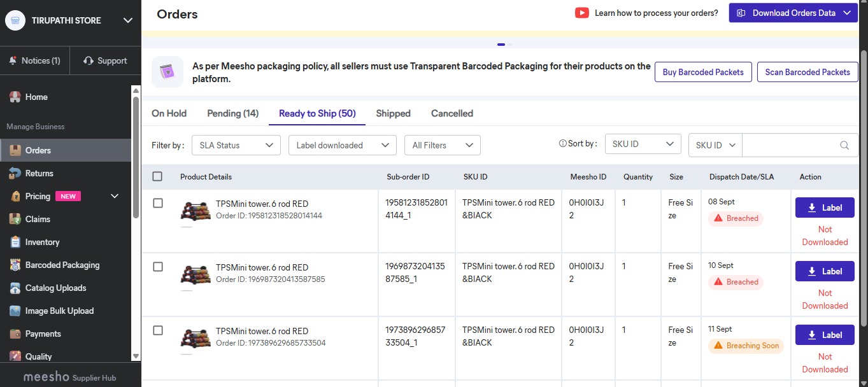
Task: Open the All Filters dropdown
Action: 442,145
